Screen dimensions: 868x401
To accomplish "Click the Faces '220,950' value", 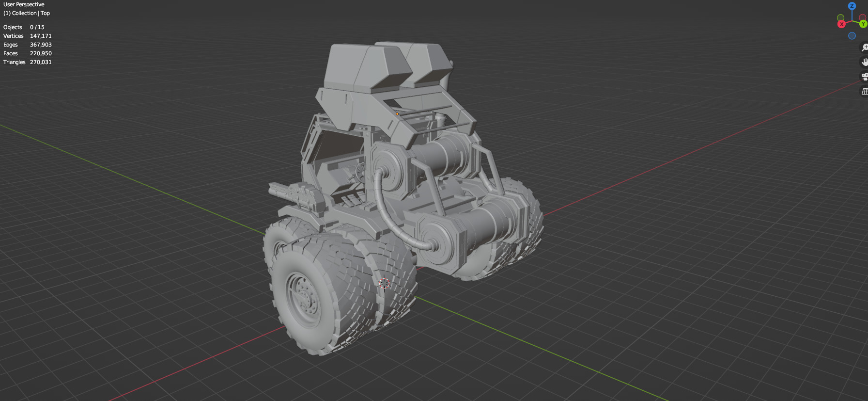I will [x=41, y=53].
